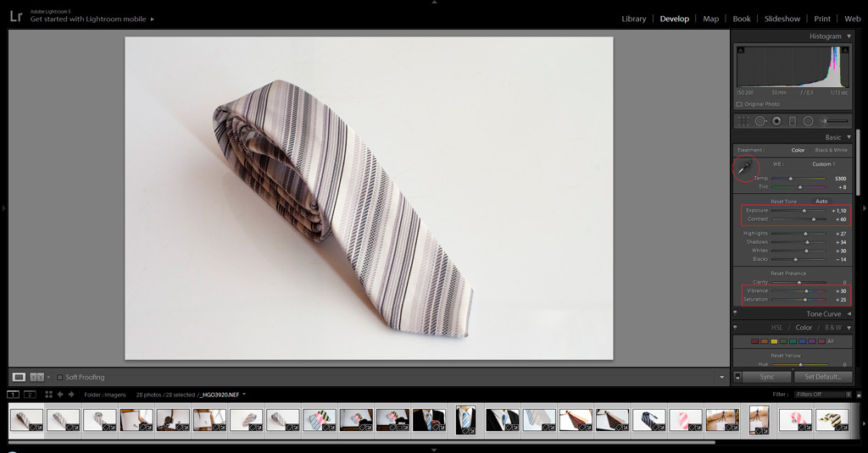Choose the Red Eye Correction tool
This screenshot has width=868, height=453.
pos(776,121)
